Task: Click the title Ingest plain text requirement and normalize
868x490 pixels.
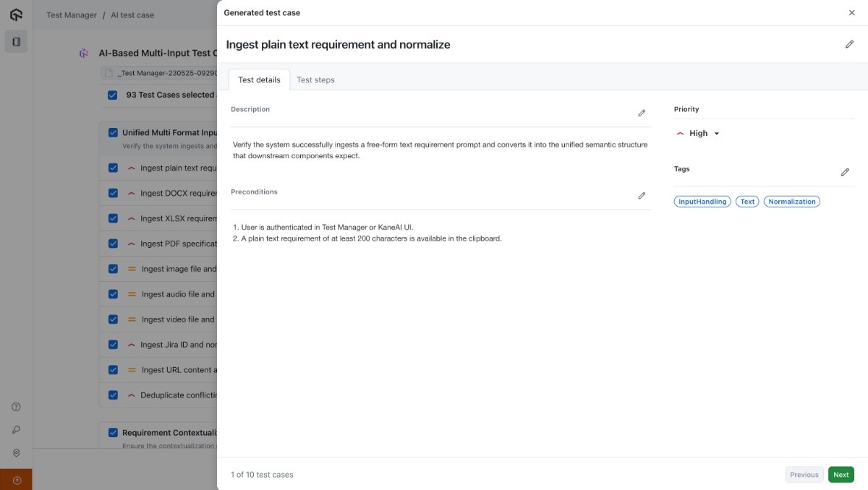Action: (x=338, y=44)
